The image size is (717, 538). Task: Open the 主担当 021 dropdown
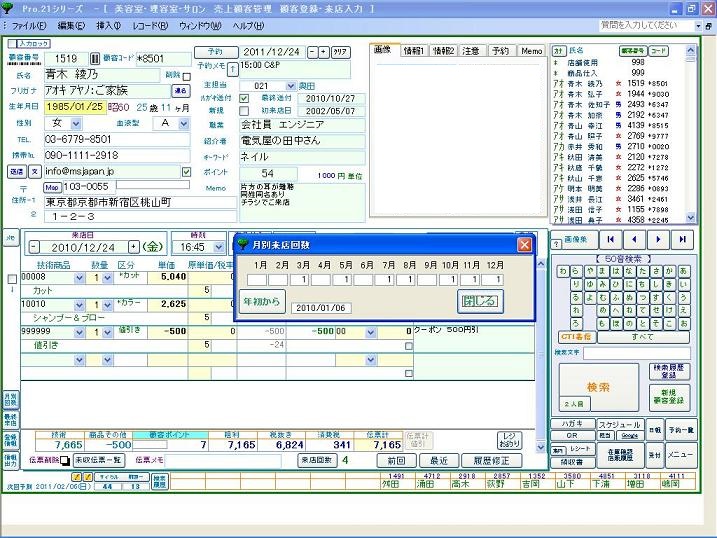pos(290,86)
